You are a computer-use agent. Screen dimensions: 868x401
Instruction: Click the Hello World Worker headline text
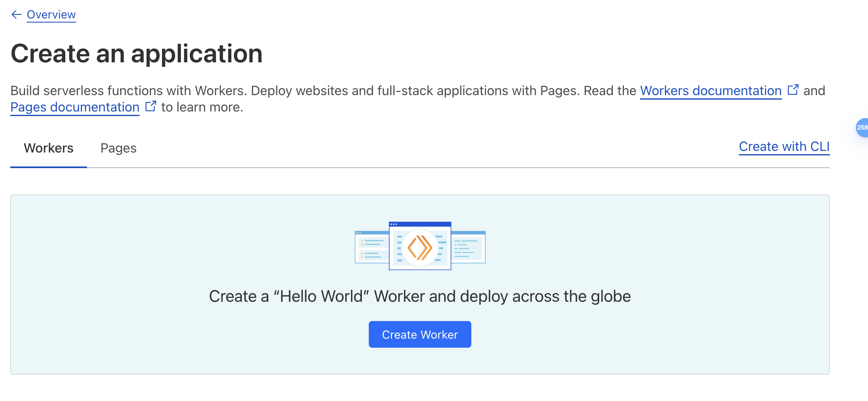coord(420,296)
